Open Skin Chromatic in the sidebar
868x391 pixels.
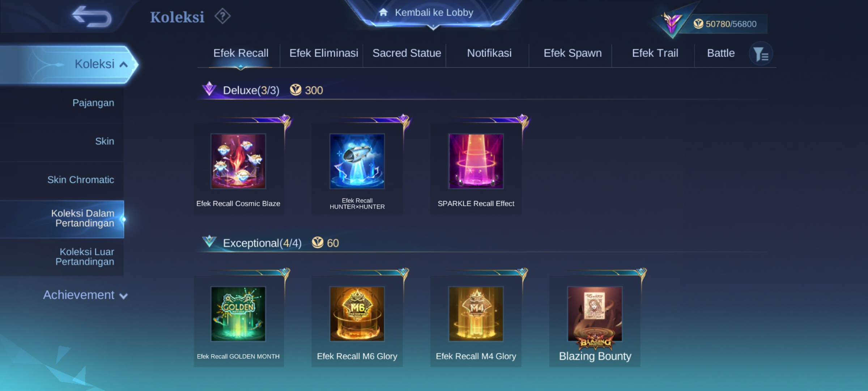pyautogui.click(x=81, y=180)
